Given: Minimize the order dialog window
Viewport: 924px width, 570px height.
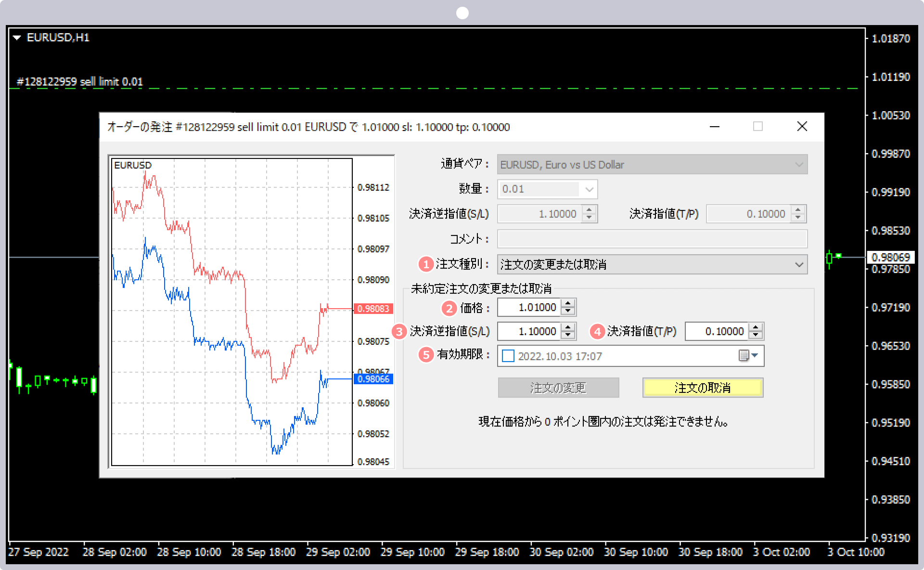Looking at the screenshot, I should click(x=715, y=127).
